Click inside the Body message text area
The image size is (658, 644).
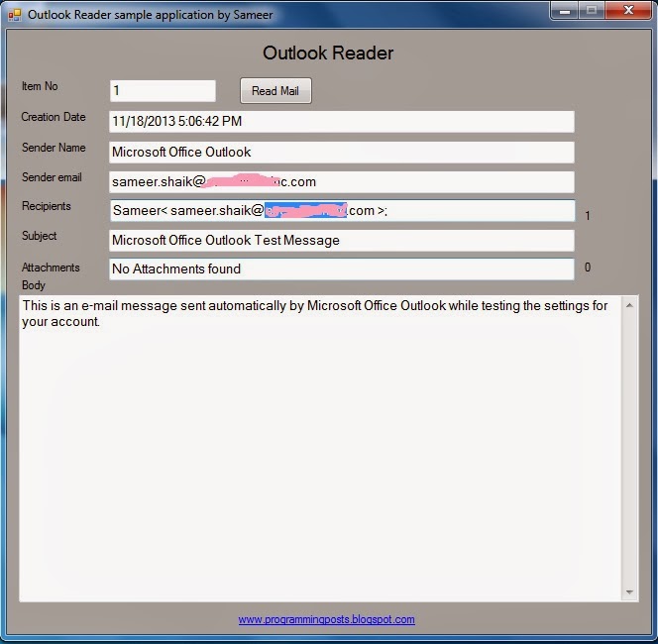pos(320,449)
